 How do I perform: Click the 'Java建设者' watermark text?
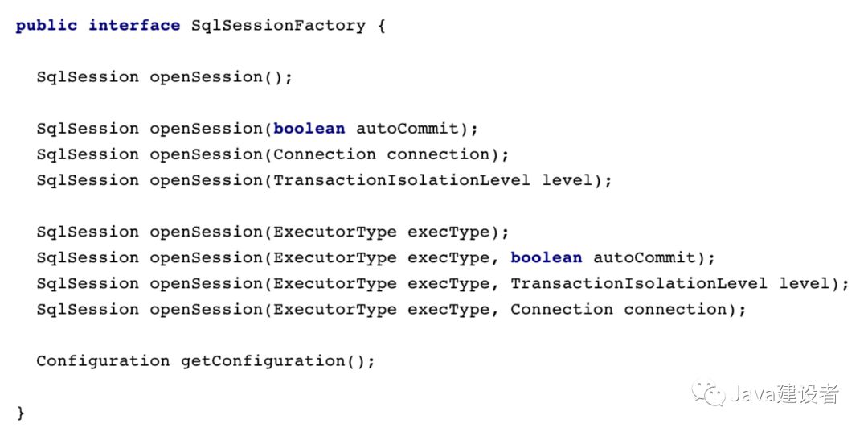(785, 393)
